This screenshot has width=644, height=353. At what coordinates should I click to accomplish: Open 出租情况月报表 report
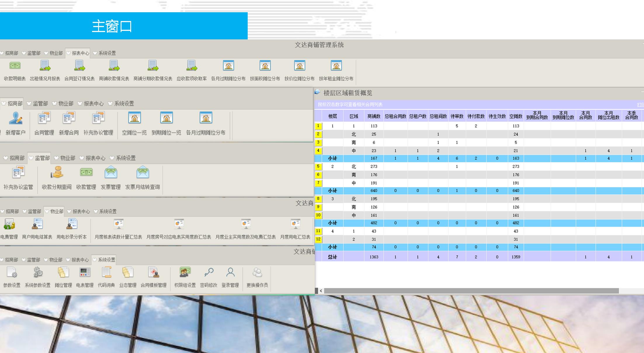pyautogui.click(x=45, y=66)
